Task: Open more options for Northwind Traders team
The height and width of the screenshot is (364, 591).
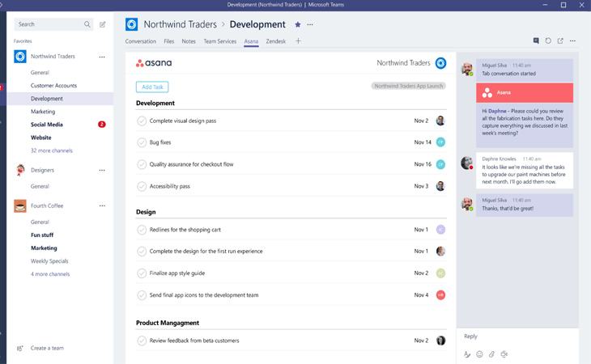Action: [x=102, y=57]
